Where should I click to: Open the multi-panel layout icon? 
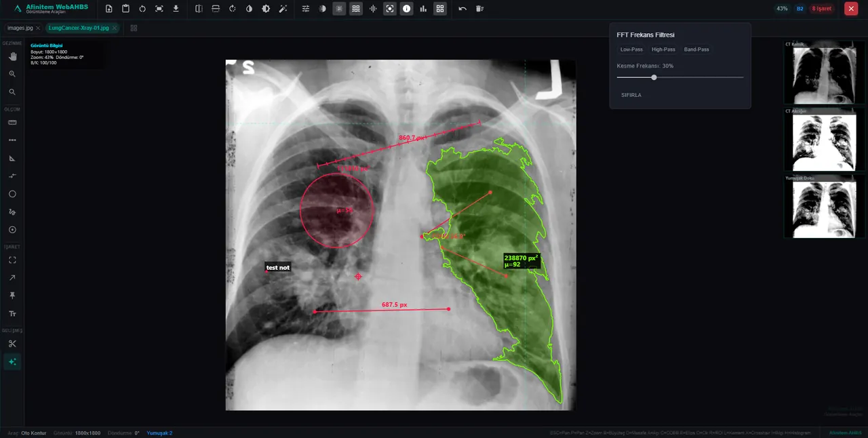coord(134,28)
